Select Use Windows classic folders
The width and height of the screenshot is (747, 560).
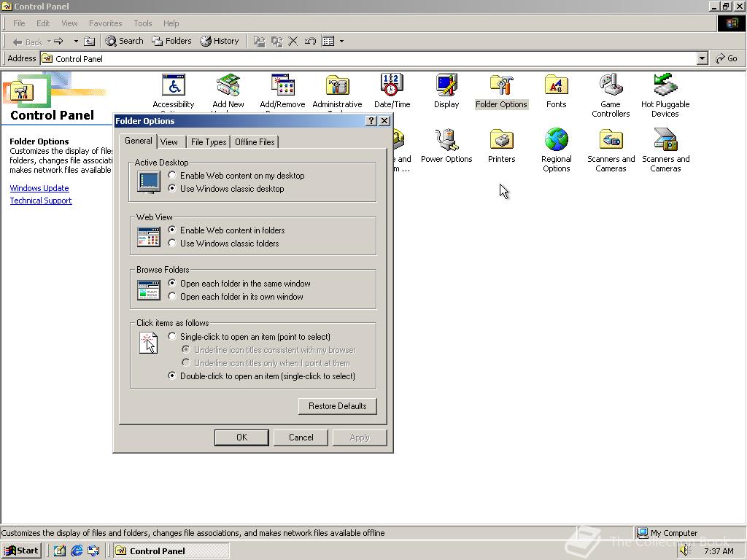pos(224,244)
